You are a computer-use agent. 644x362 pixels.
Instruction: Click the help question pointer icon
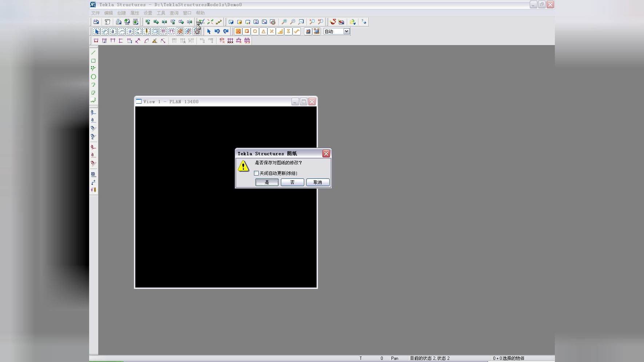(x=364, y=22)
